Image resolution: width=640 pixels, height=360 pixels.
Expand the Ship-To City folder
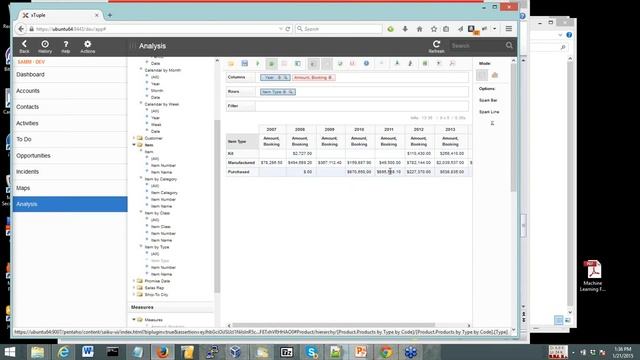tap(134, 295)
